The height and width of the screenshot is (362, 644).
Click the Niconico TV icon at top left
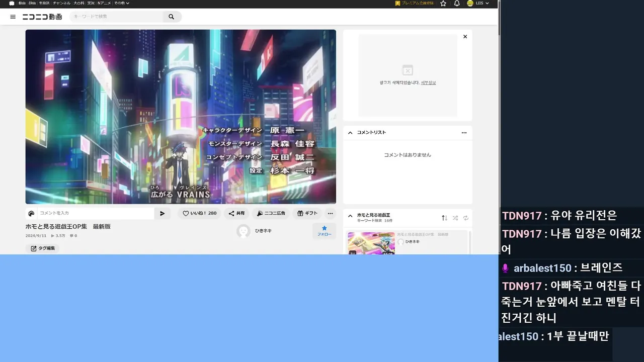(x=12, y=3)
